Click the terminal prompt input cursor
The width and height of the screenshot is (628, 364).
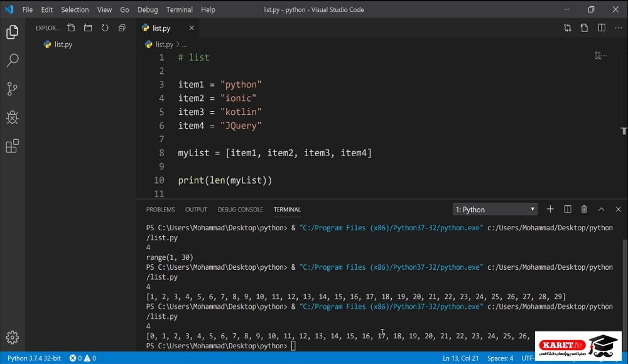tap(293, 346)
